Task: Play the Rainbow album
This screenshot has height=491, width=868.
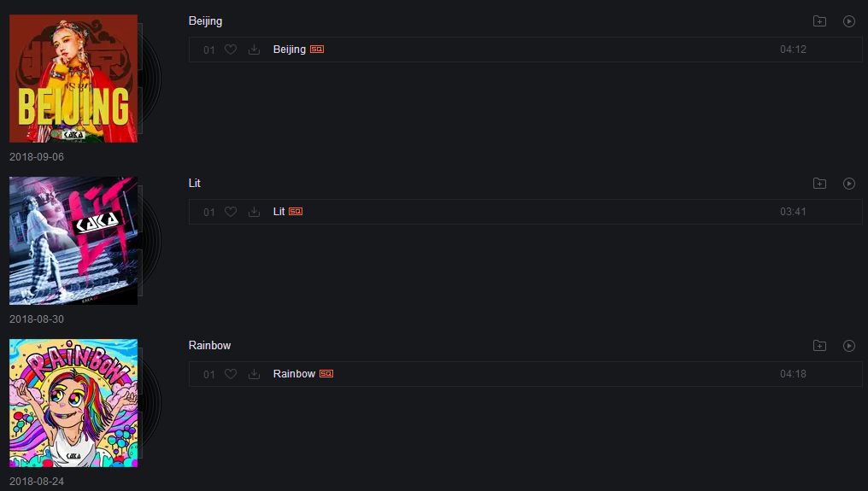Action: coord(848,346)
